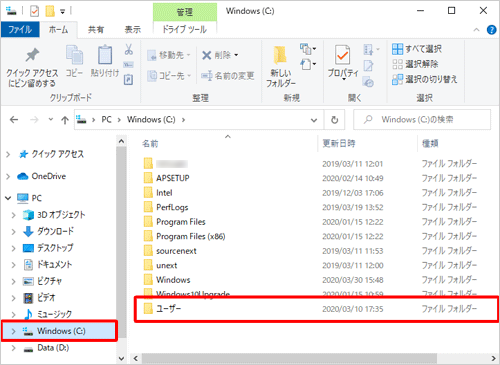Click the blue Help question mark icon
The image size is (500, 365).
click(x=491, y=30)
